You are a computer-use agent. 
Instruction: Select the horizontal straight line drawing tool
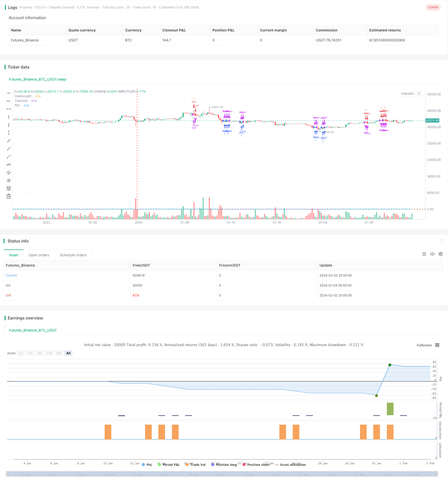click(9, 93)
